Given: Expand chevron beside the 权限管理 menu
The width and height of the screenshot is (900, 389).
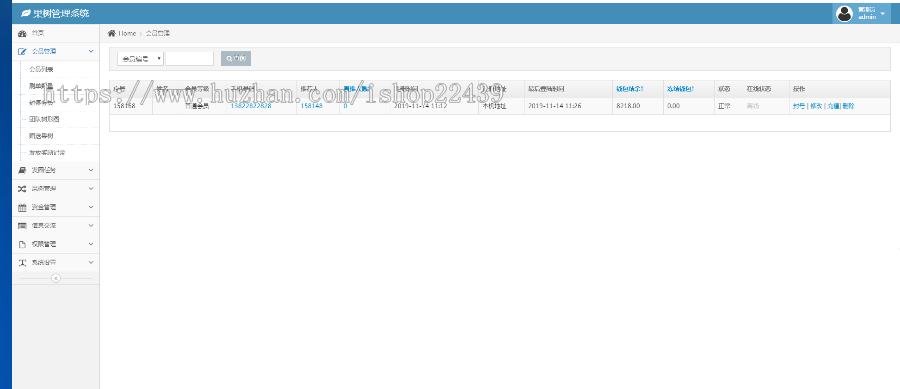Looking at the screenshot, I should click(91, 244).
